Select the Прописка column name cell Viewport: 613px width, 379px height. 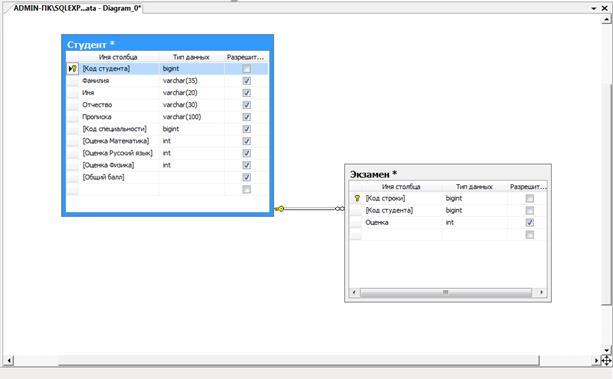click(119, 117)
